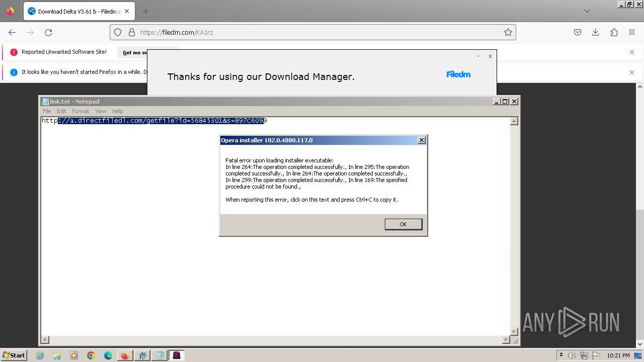Open the Edit menu in Notepad
Viewport: 644px width, 362px height.
tap(61, 111)
